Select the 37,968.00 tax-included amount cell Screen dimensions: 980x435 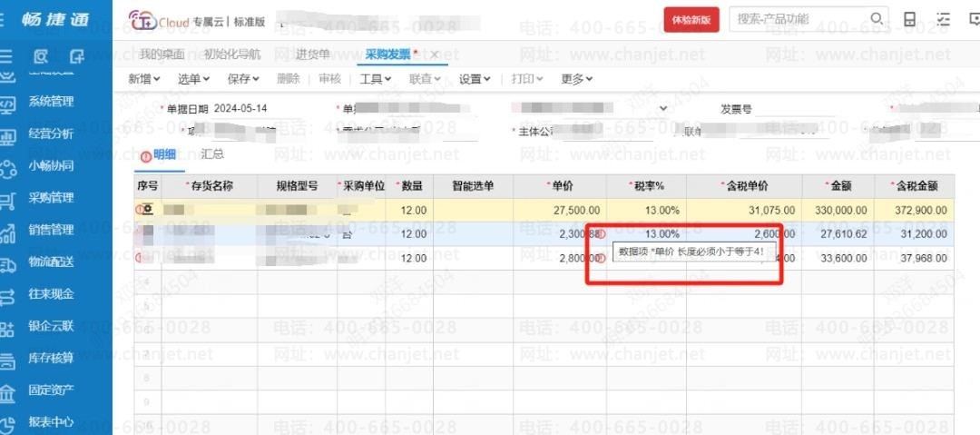(x=915, y=258)
